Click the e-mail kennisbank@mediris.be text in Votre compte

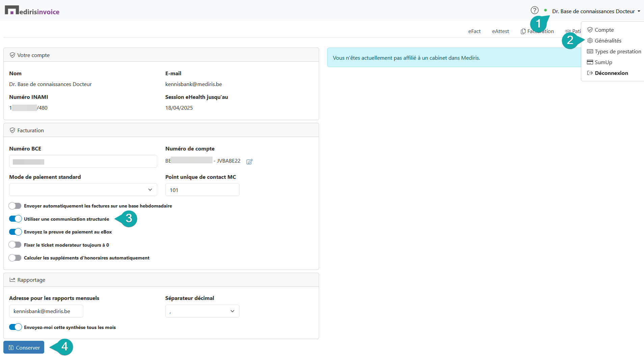click(x=194, y=84)
